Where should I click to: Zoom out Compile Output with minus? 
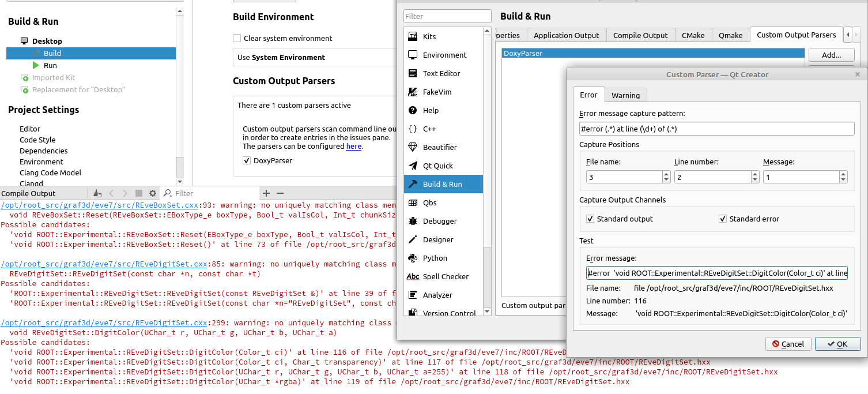(x=280, y=193)
